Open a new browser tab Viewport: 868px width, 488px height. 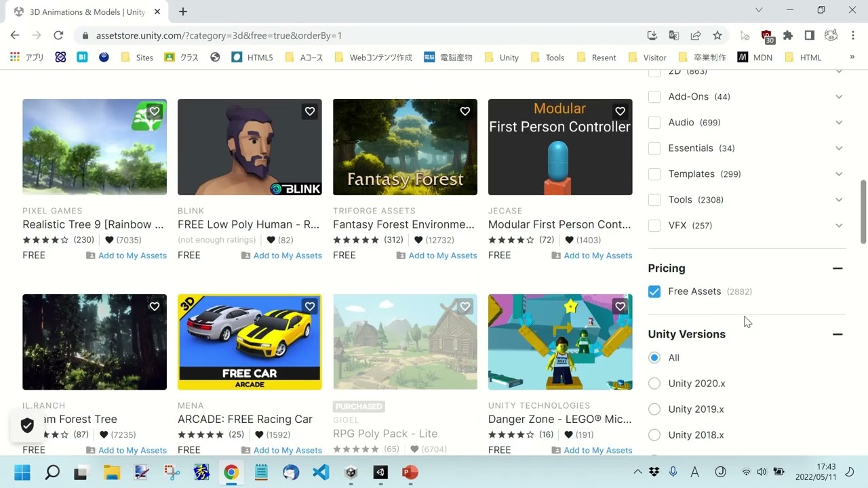[183, 12]
